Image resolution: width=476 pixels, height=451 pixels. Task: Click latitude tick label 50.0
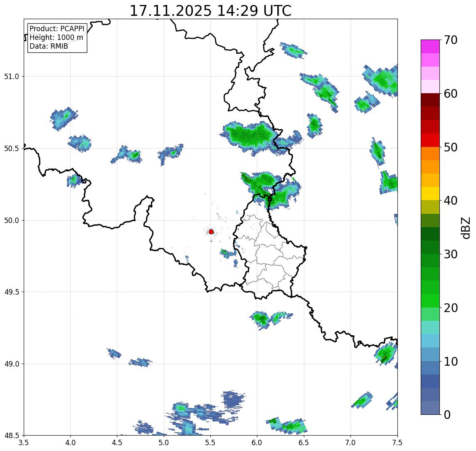coord(12,221)
